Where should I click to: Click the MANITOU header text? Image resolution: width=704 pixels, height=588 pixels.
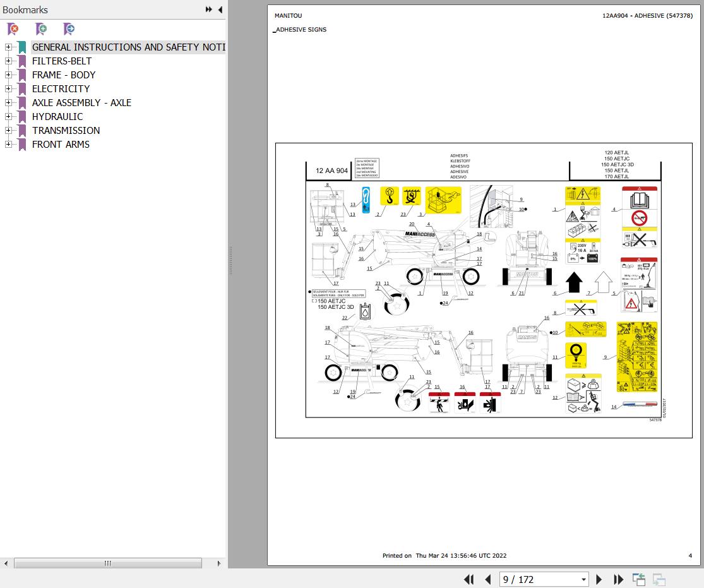point(289,16)
